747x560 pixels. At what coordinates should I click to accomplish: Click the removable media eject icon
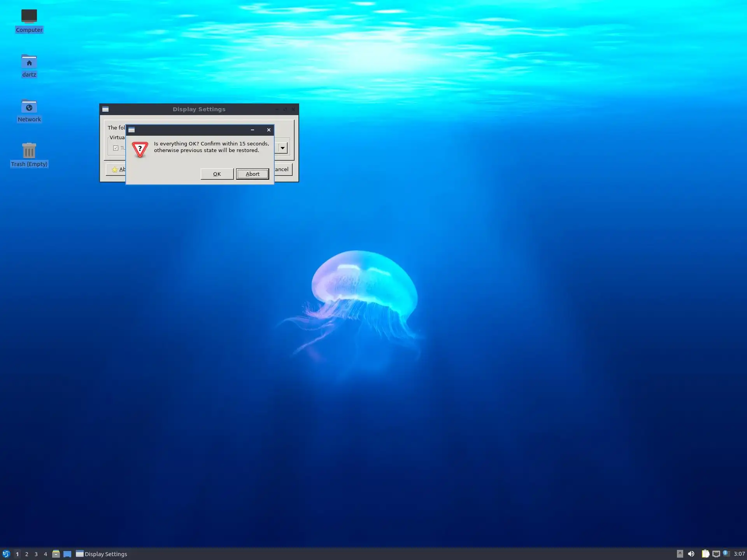680,554
